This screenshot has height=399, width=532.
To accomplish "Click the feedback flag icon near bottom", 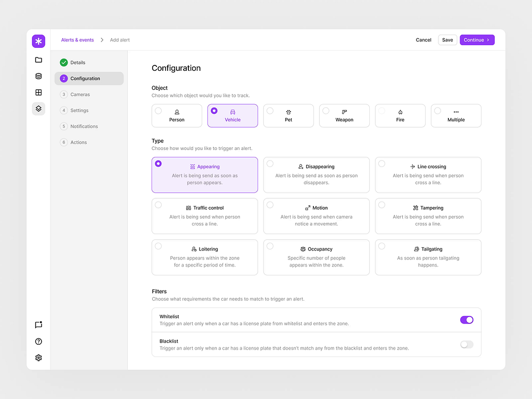I will tap(38, 325).
